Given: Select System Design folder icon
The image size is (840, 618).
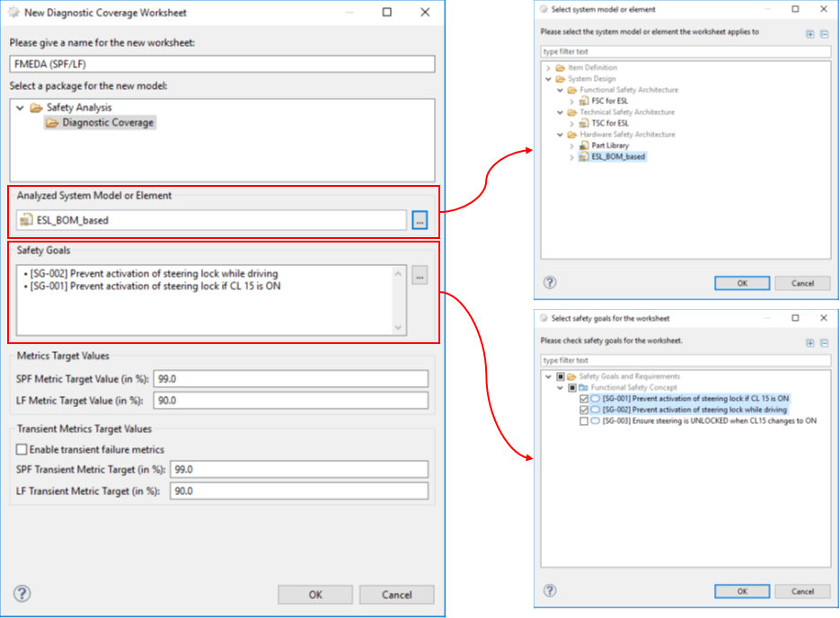Looking at the screenshot, I should click(561, 79).
